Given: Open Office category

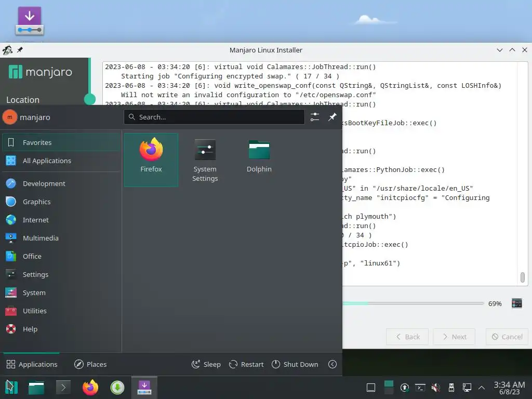Looking at the screenshot, I should click(x=61, y=257).
